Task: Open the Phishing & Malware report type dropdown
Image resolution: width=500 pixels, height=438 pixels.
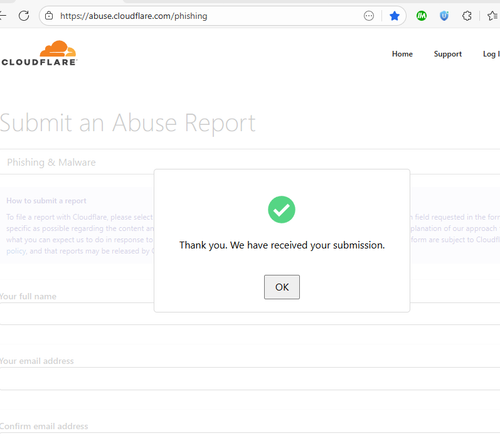Action: click(250, 162)
